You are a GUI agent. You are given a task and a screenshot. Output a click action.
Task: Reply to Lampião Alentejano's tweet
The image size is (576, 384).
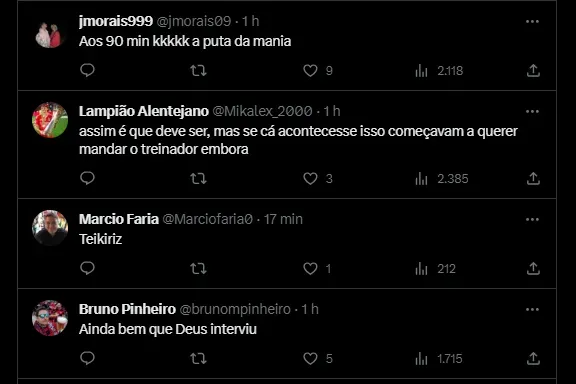[x=87, y=178]
